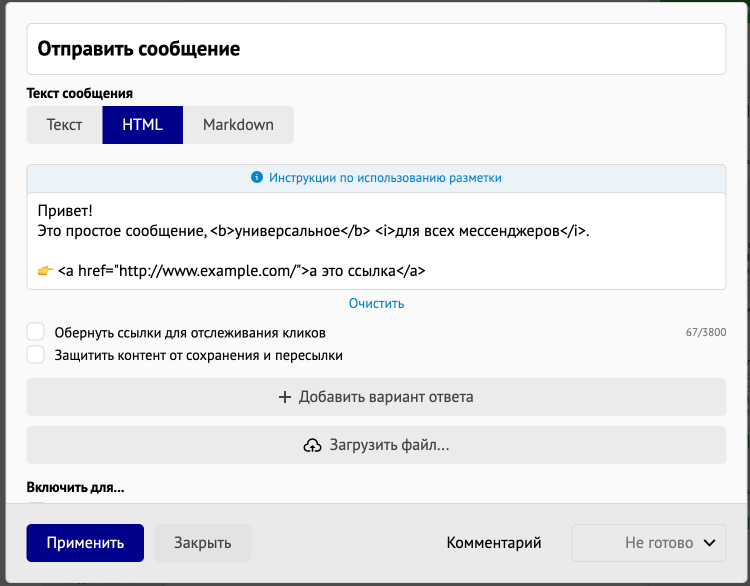Click the info icon beside markup instructions

coord(257,178)
